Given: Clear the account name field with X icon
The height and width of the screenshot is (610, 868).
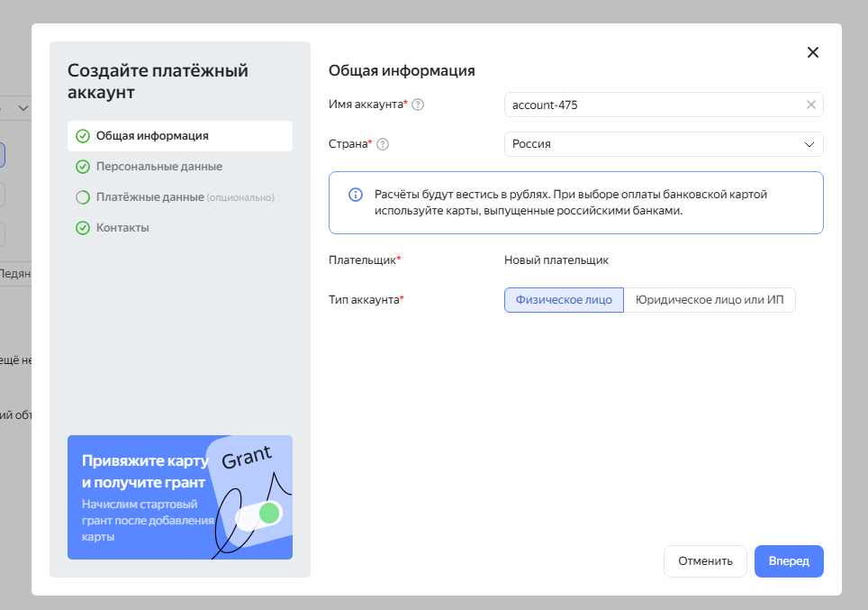Looking at the screenshot, I should pyautogui.click(x=810, y=105).
